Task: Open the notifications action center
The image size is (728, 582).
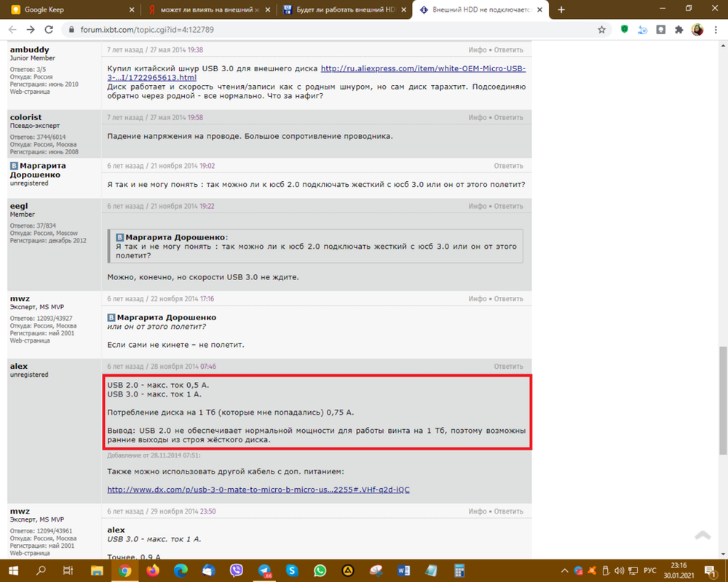Action: tap(710, 571)
